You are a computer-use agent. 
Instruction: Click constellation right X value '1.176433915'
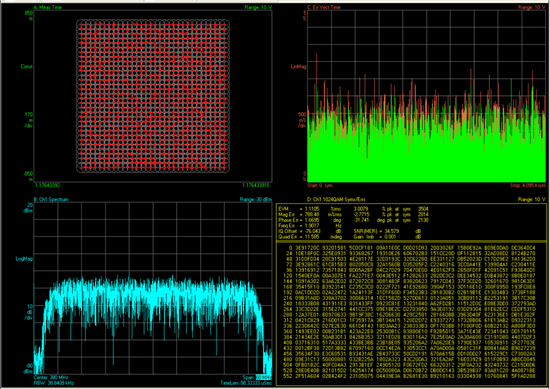[x=255, y=185]
